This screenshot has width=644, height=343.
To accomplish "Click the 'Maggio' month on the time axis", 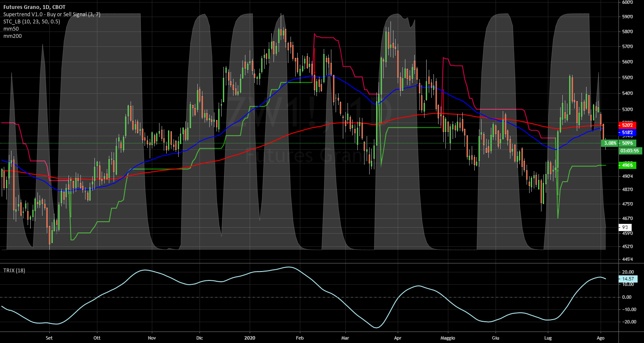I will pyautogui.click(x=447, y=338).
